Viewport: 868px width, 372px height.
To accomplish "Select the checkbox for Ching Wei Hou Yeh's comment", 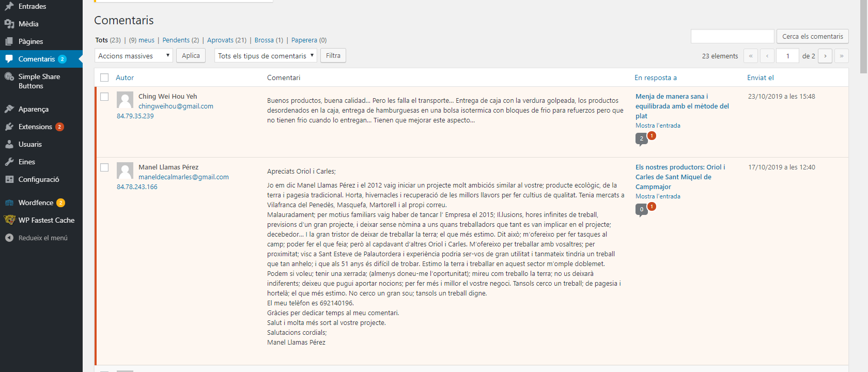I will 104,97.
